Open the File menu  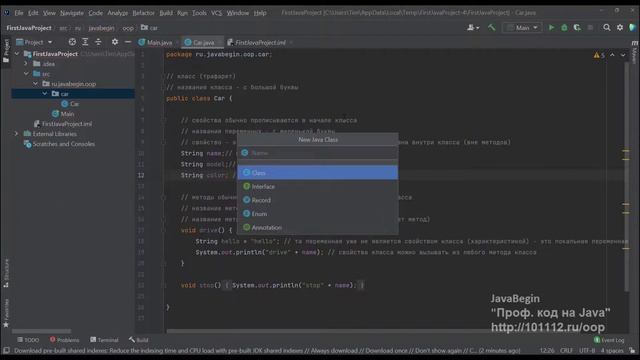pos(19,13)
